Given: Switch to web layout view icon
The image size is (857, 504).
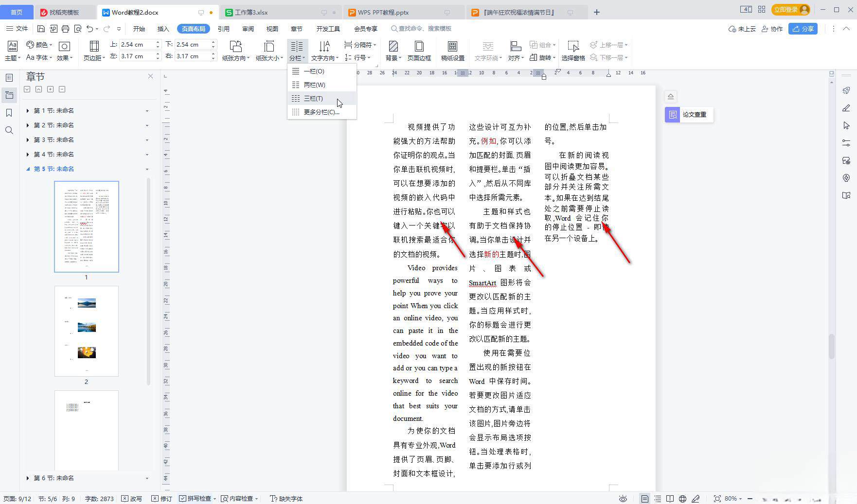Looking at the screenshot, I should pos(682,499).
